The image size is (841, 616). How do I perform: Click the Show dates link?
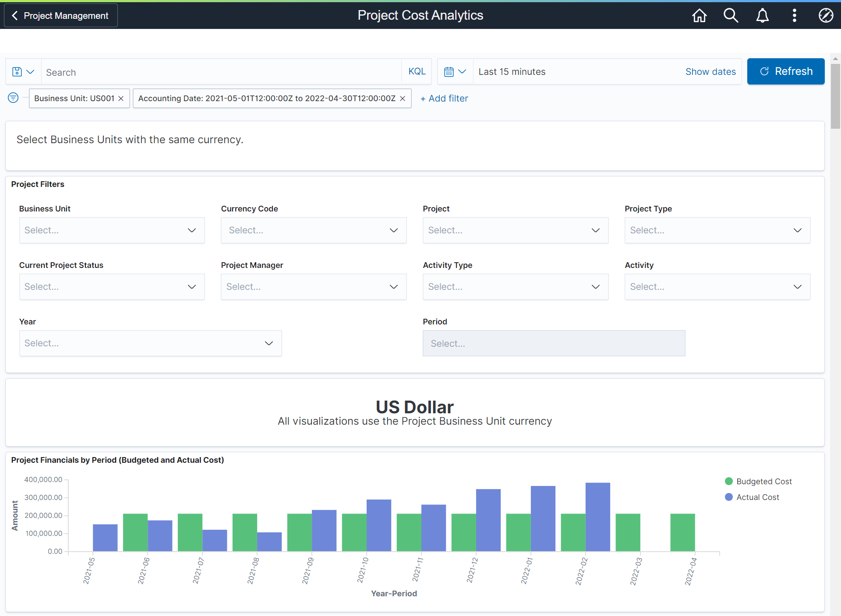pos(710,71)
